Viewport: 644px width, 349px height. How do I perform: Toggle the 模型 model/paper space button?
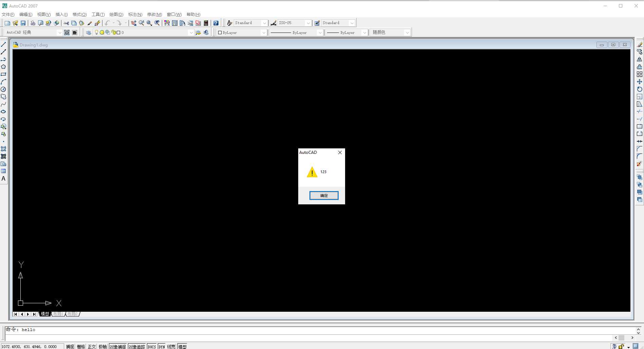(x=182, y=346)
